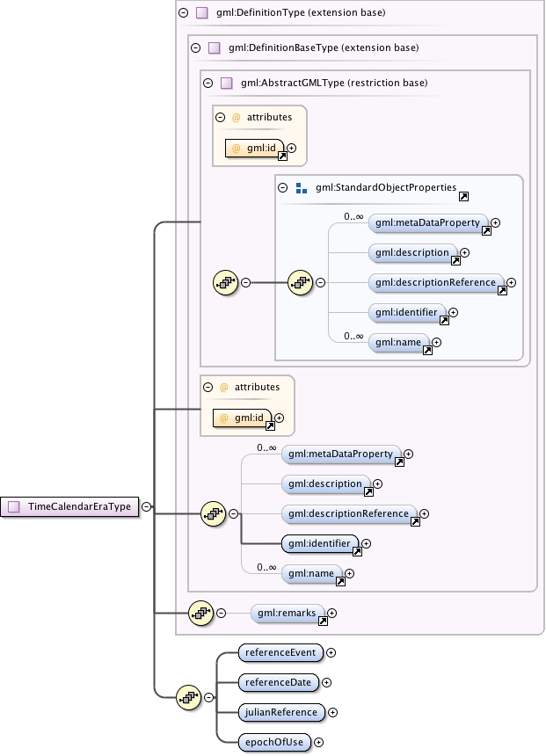The width and height of the screenshot is (546, 756).
Task: Select the referenceEvent element
Action: click(x=280, y=653)
